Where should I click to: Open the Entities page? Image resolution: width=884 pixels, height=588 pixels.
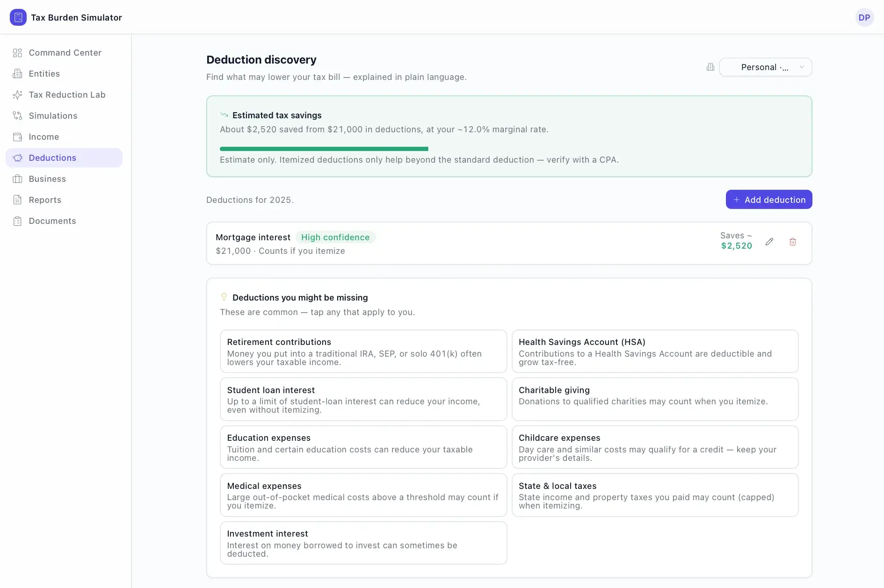pos(64,74)
